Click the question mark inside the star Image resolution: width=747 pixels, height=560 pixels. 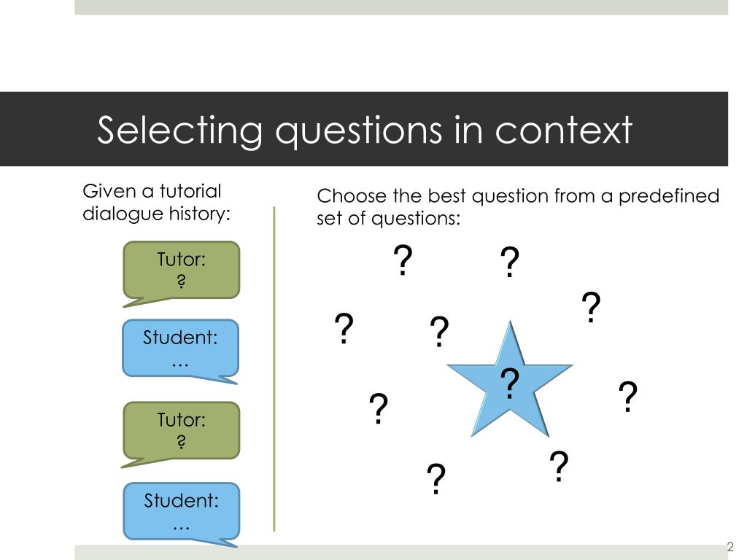click(510, 384)
